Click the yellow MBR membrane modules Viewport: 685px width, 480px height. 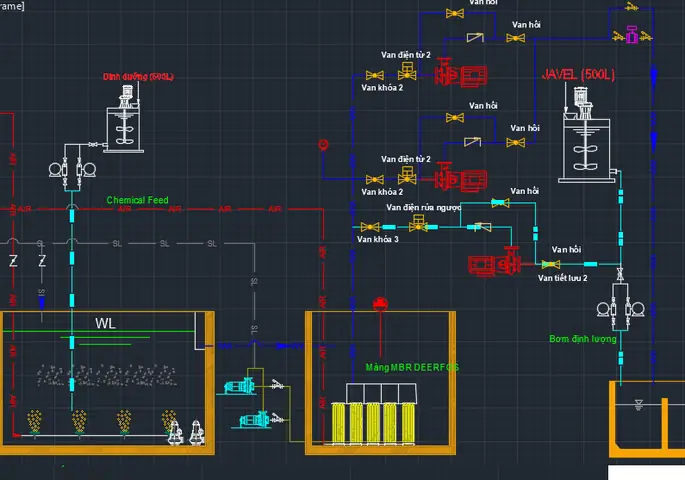pos(374,423)
